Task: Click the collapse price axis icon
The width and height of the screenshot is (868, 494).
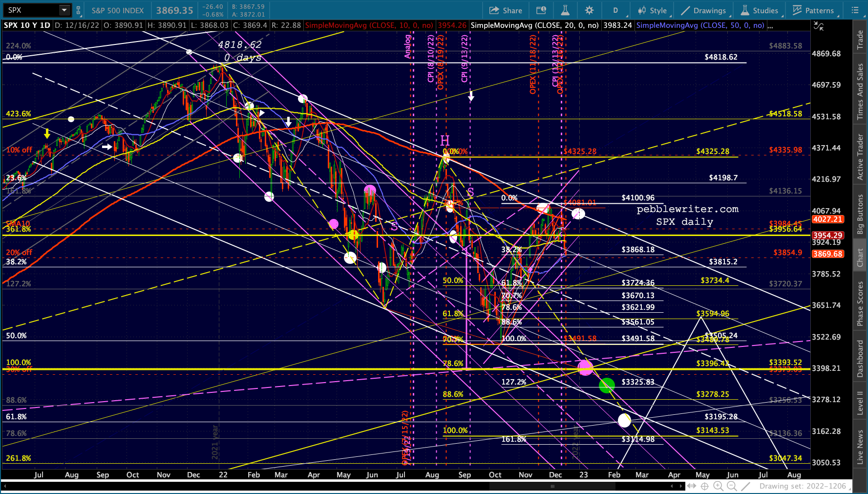Action: [818, 26]
